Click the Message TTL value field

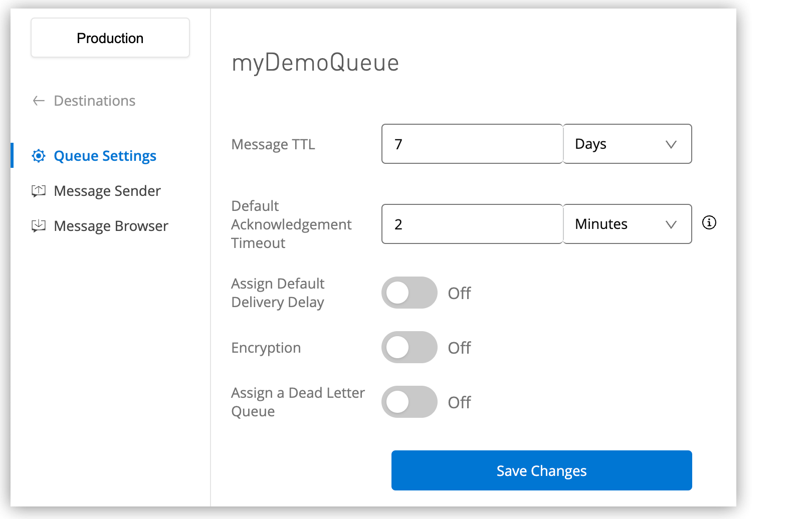[472, 144]
